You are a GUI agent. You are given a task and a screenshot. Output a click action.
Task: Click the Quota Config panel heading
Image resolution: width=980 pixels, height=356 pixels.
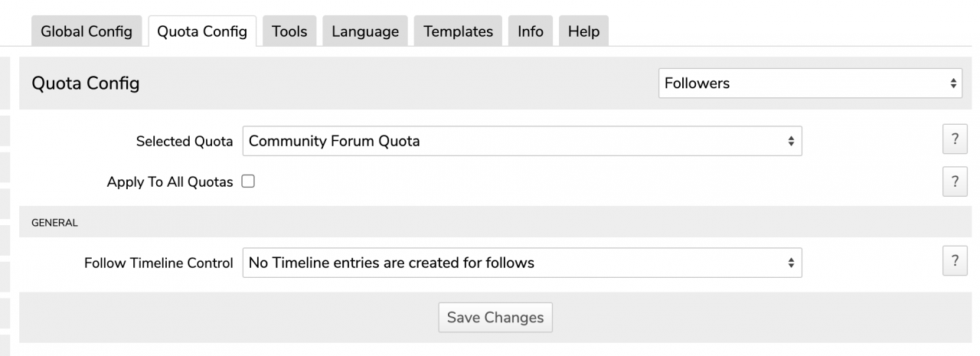(86, 83)
